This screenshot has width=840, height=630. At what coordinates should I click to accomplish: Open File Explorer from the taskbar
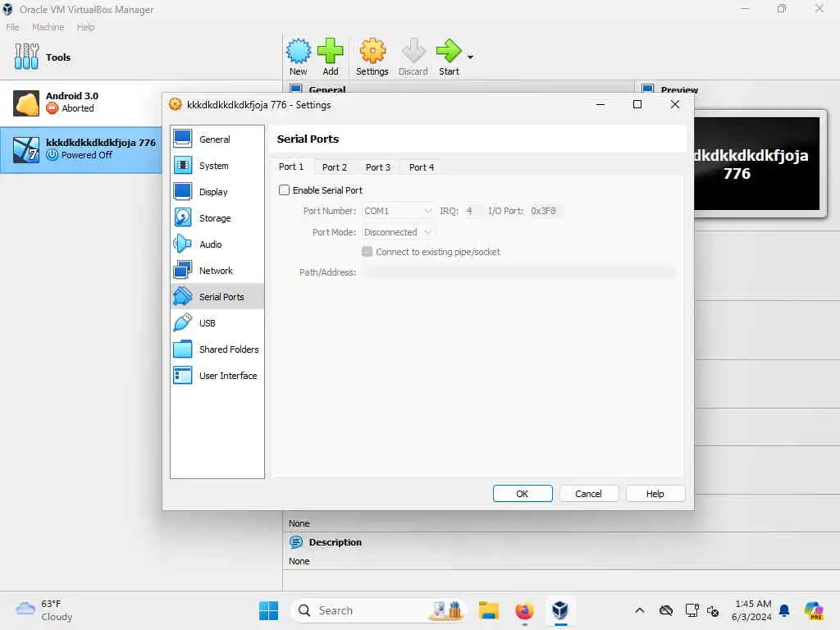(x=489, y=610)
